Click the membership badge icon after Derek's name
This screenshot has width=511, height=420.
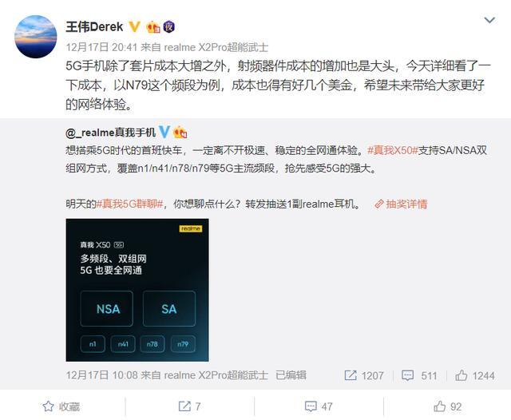(x=153, y=27)
